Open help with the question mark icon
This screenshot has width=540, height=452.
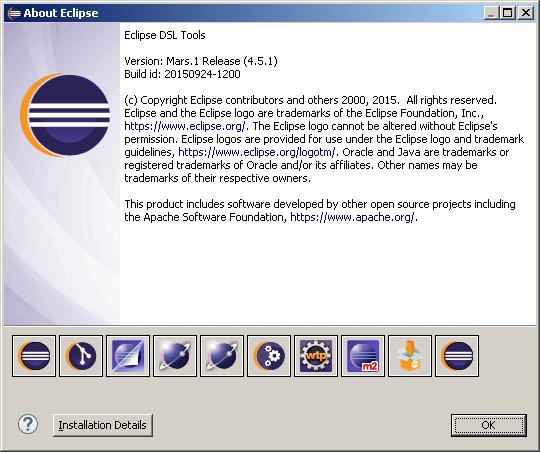point(28,424)
